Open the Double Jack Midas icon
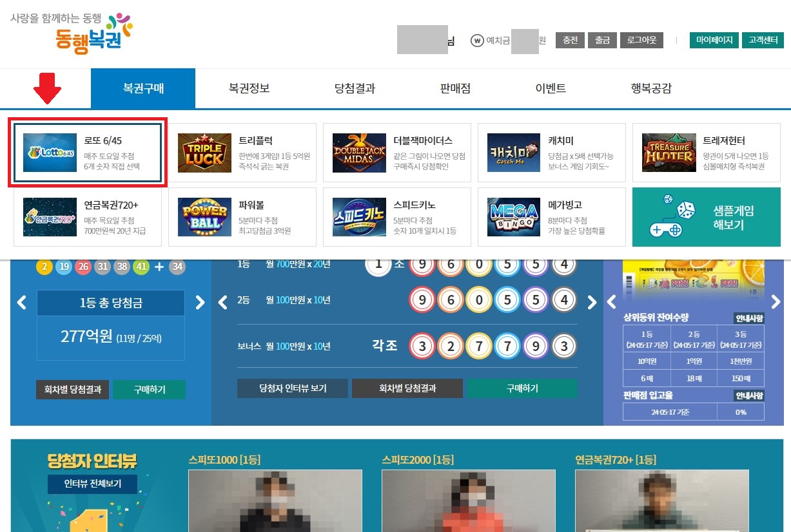Screen dimensions: 791x532 click(359, 153)
